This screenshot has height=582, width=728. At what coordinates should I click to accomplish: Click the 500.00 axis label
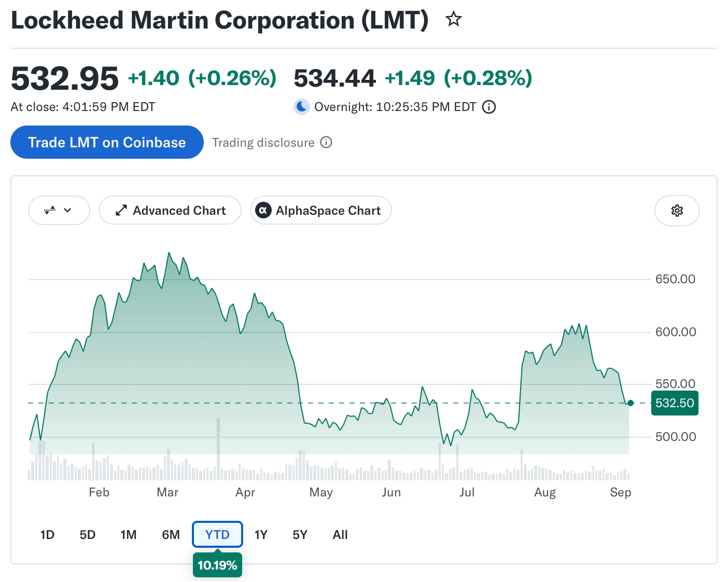676,437
